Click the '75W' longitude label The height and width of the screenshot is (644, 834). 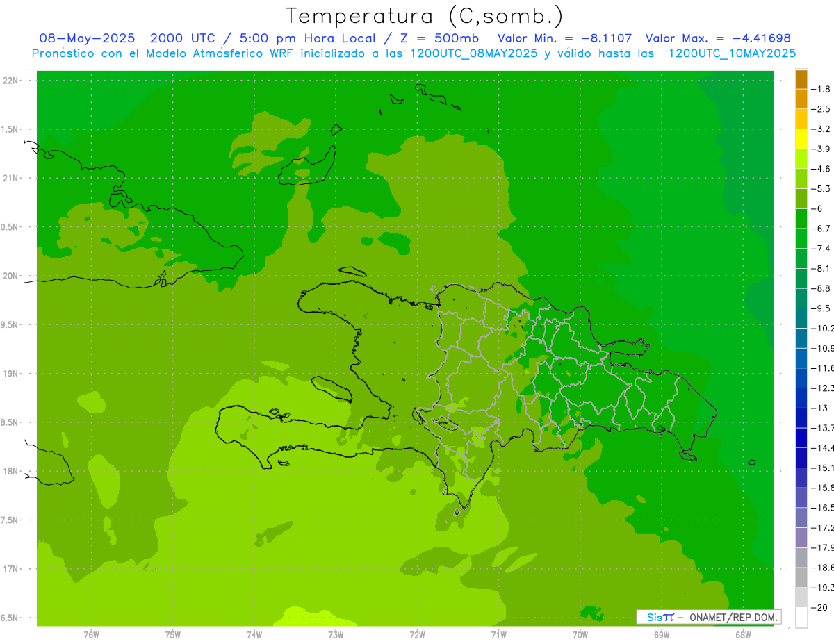click(173, 635)
